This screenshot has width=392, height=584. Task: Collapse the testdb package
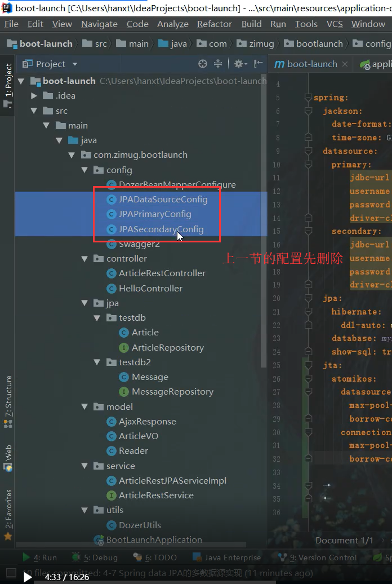coord(97,318)
